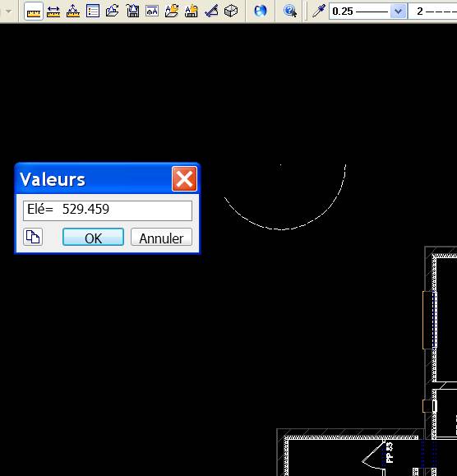Open the line type 2 dropdown
Viewport: 457px width, 476px height.
point(433,12)
